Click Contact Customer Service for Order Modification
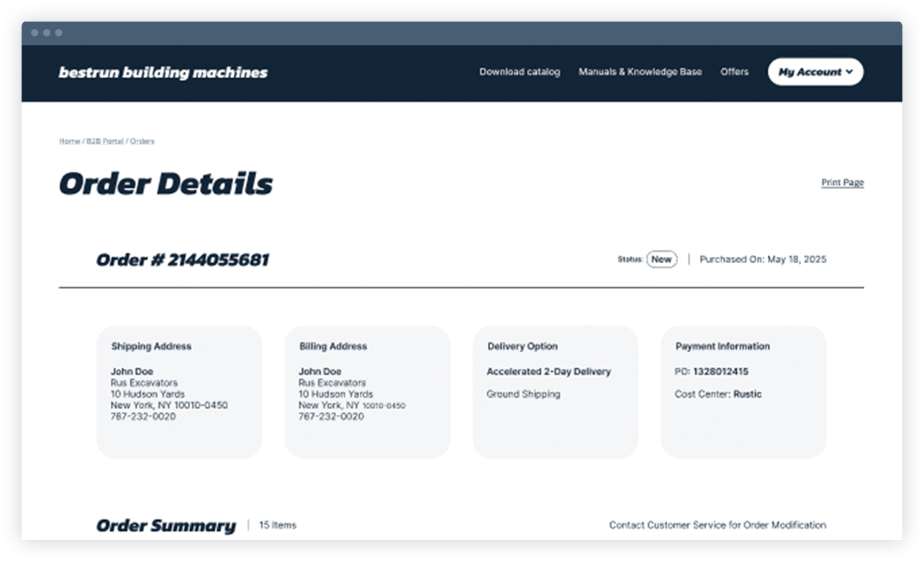The width and height of the screenshot is (924, 561). point(717,525)
